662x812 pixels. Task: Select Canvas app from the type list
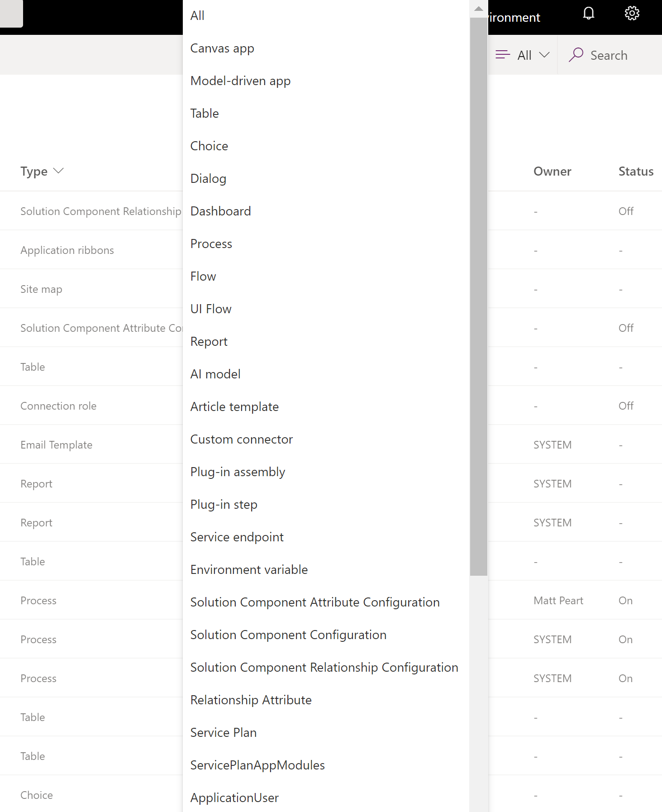[222, 48]
